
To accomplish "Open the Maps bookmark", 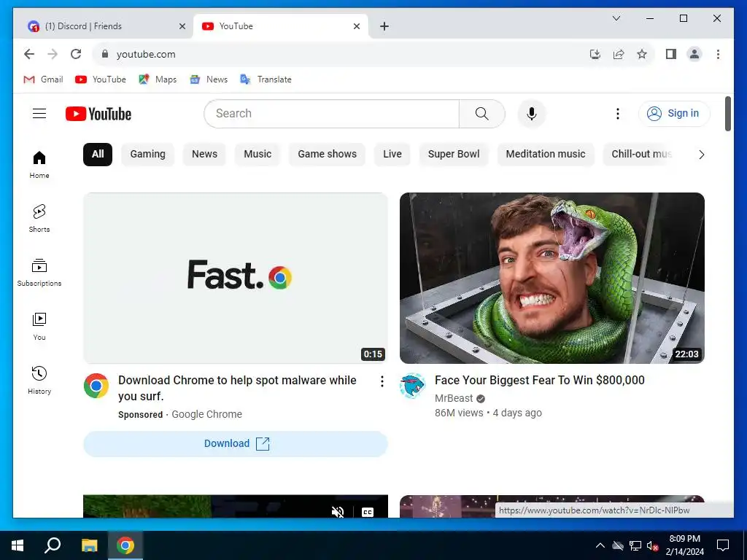I will pyautogui.click(x=158, y=79).
